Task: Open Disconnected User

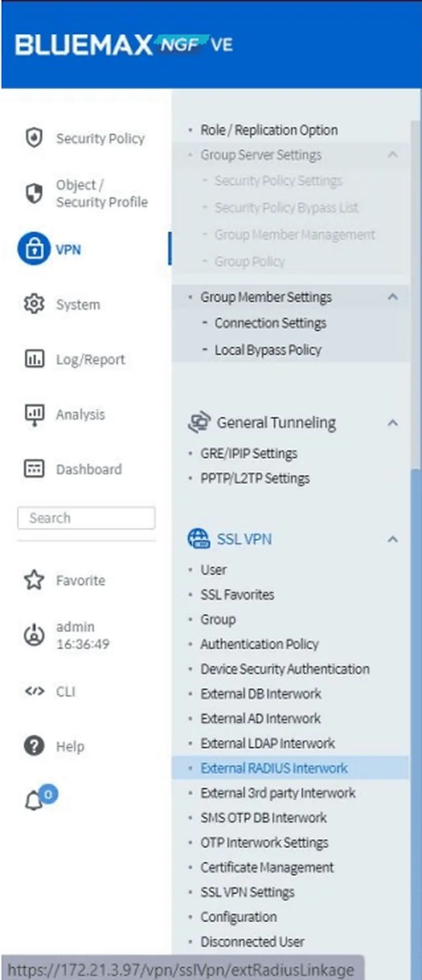Action: coord(253,942)
